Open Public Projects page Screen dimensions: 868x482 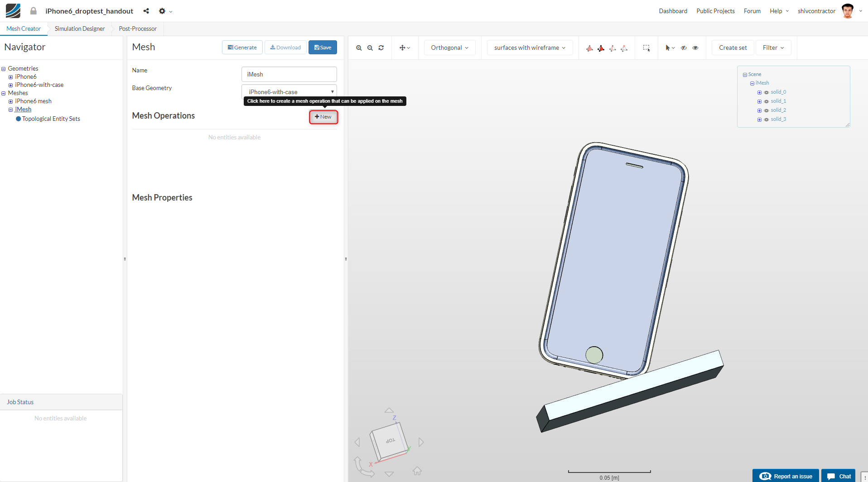[715, 11]
